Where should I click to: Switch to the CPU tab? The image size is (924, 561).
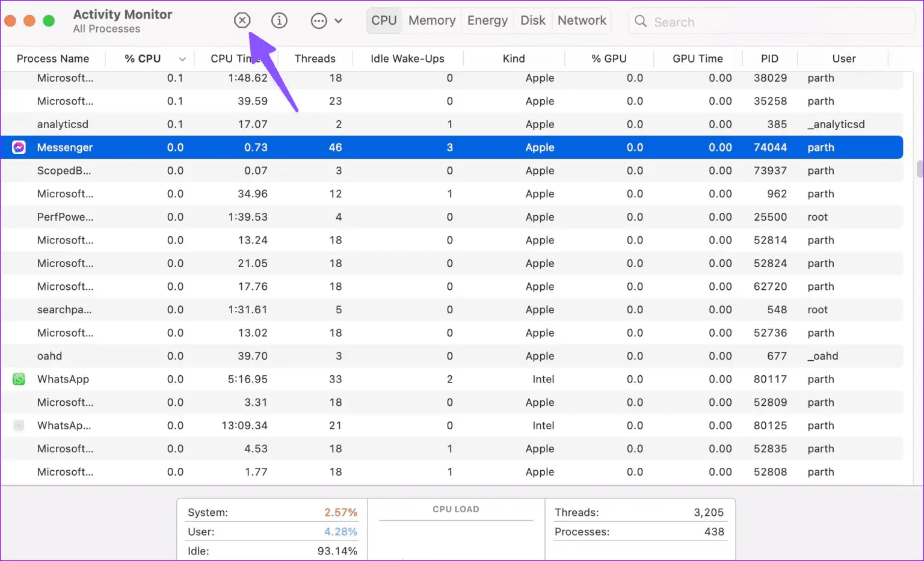point(384,20)
